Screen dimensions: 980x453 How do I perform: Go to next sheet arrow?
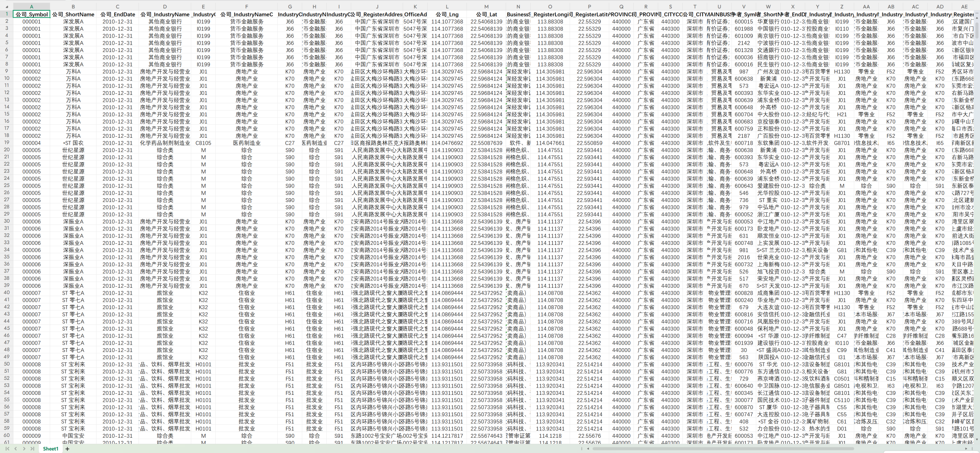pos(24,448)
